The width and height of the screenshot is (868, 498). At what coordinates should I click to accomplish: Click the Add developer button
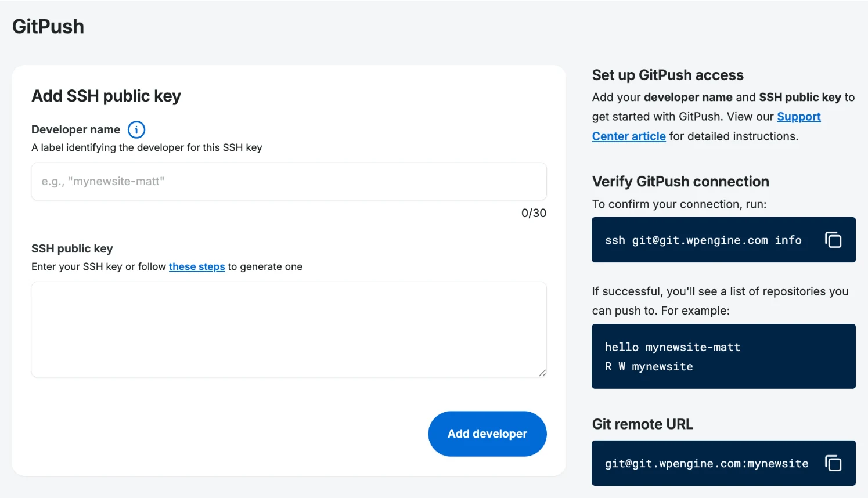pyautogui.click(x=487, y=434)
